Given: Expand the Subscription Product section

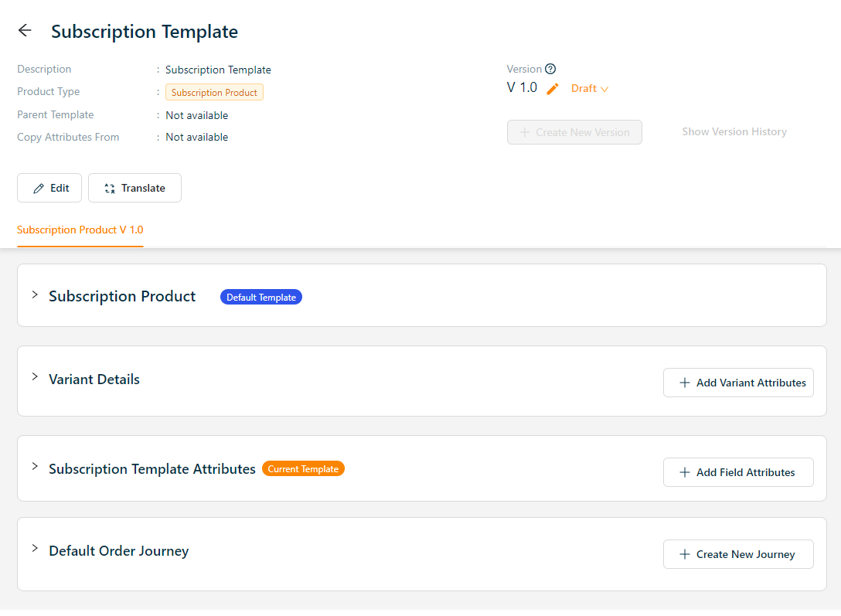Looking at the screenshot, I should 35,295.
